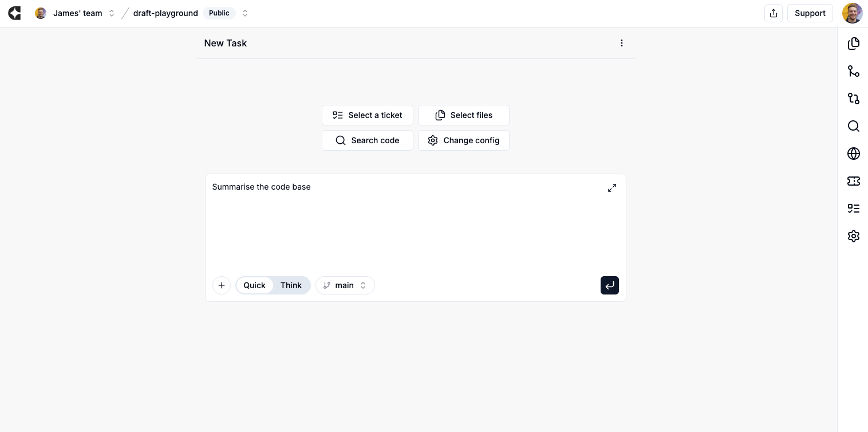Click the Select a ticket button
The height and width of the screenshot is (432, 868).
(x=368, y=115)
